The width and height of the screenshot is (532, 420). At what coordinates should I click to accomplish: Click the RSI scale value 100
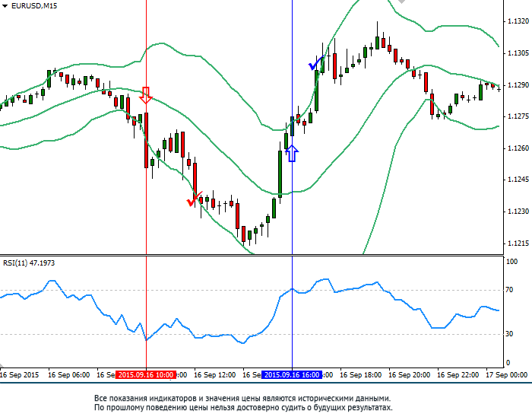pyautogui.click(x=511, y=262)
